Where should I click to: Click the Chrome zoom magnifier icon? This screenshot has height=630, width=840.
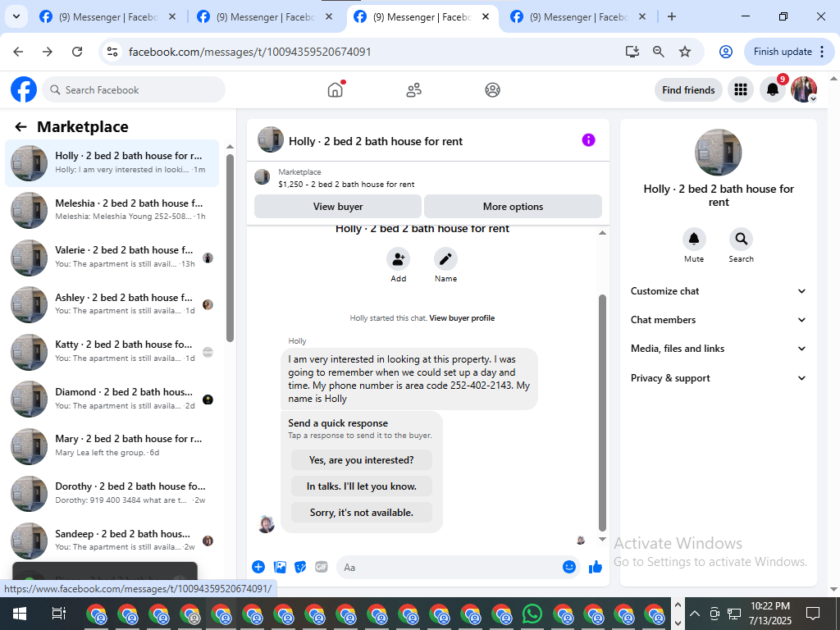[x=659, y=52]
